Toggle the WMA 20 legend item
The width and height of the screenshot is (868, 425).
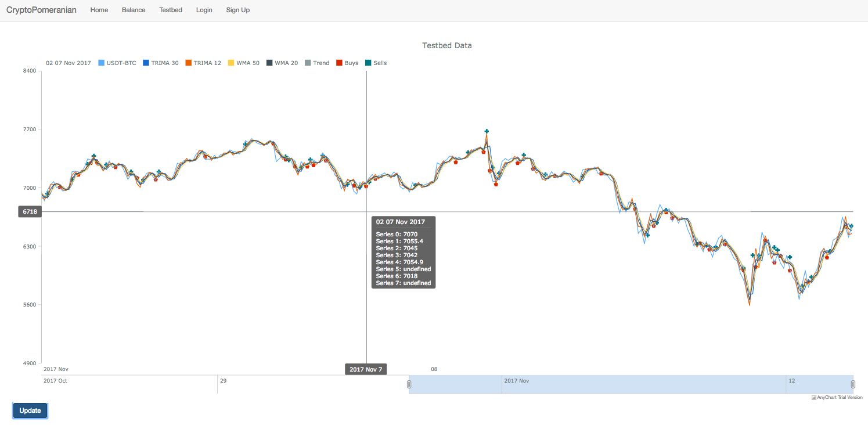tap(282, 63)
